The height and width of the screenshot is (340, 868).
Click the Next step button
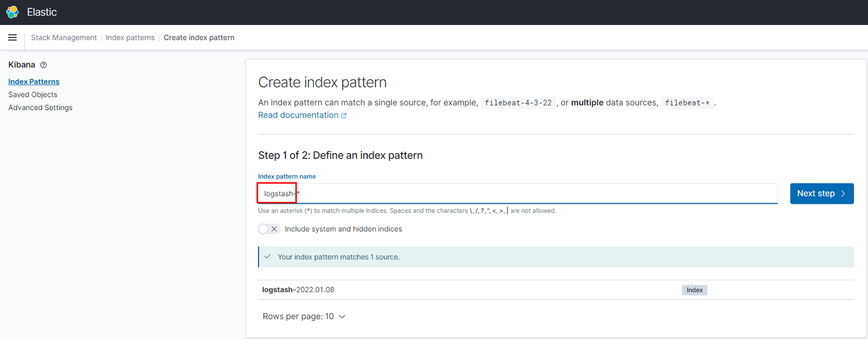[x=822, y=193]
